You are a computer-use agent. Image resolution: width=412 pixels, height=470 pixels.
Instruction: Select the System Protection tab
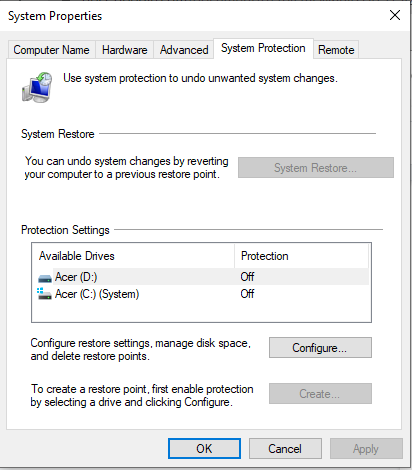pyautogui.click(x=263, y=48)
